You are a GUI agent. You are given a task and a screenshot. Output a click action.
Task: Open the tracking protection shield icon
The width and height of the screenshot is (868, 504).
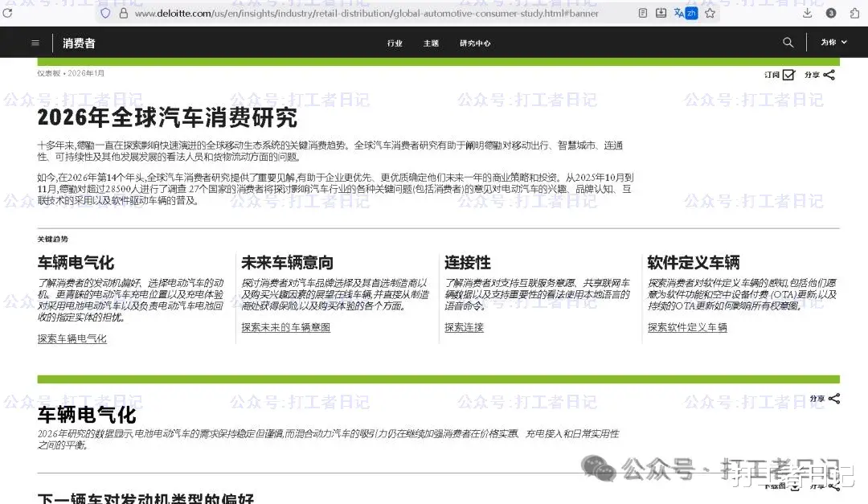105,13
